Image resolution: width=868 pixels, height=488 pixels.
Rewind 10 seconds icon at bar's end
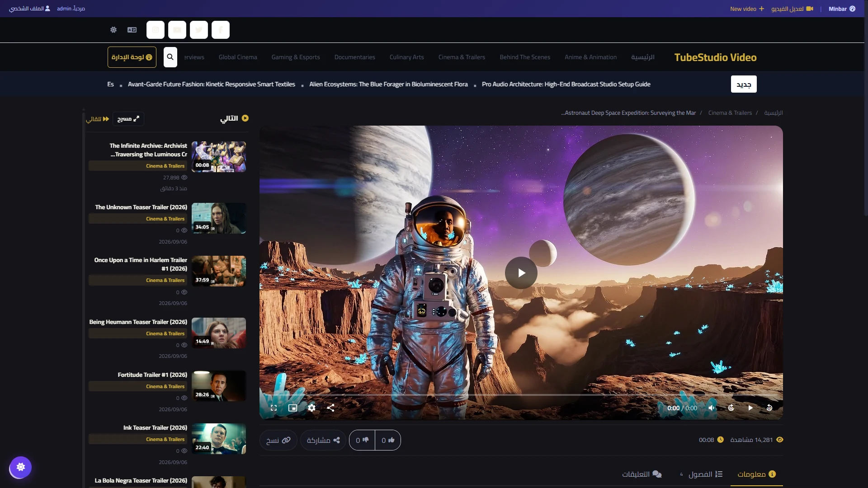pos(769,408)
